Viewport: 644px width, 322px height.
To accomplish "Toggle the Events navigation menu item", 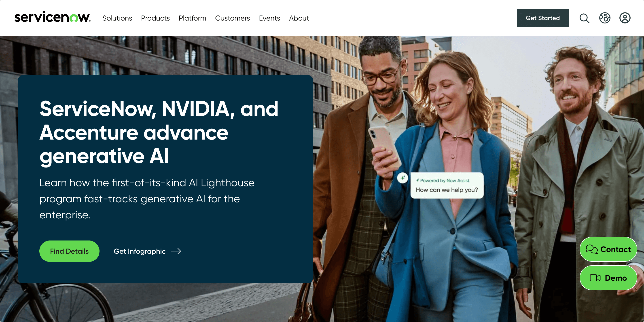I will 269,18.
